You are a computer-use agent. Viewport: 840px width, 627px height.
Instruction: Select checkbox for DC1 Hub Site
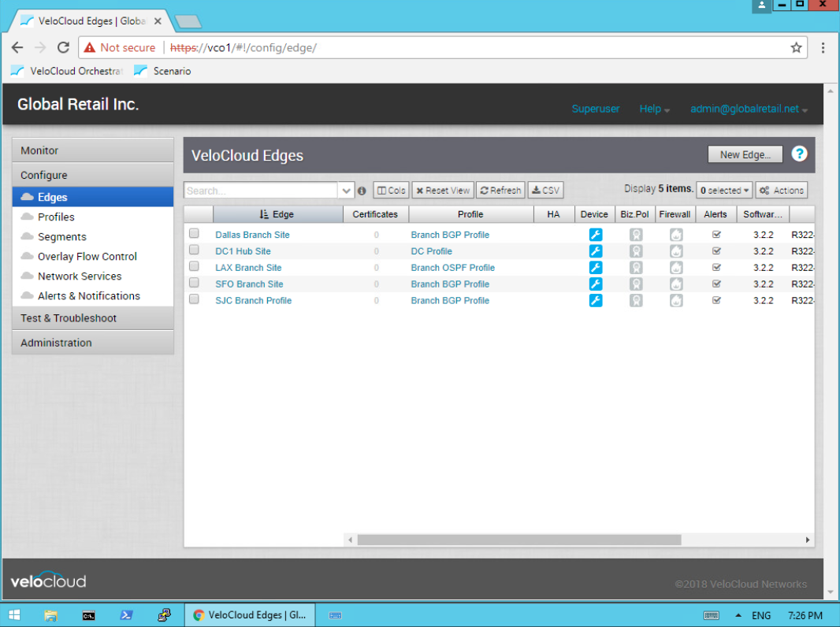coord(194,250)
